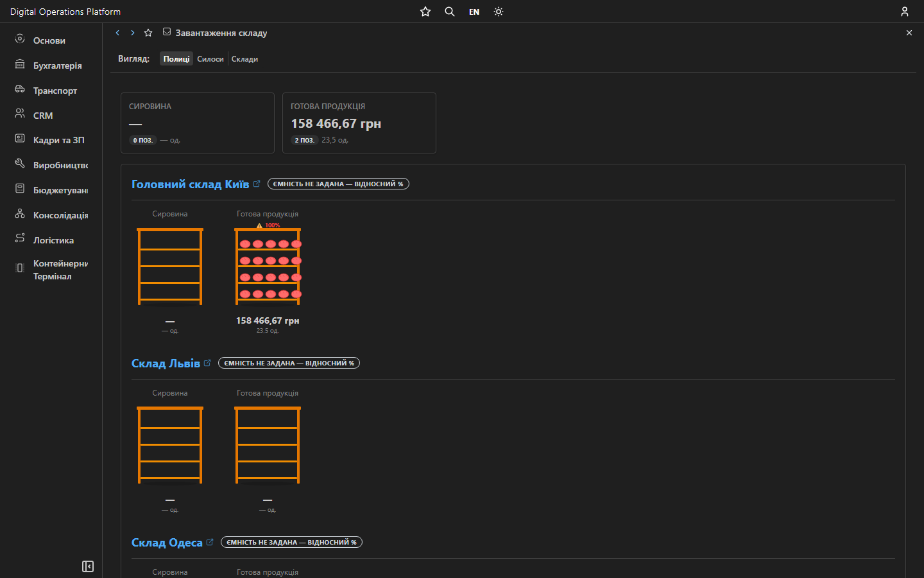Open Склад Одеса external link icon

point(210,542)
